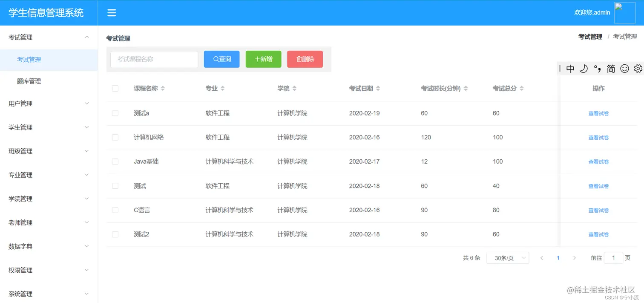Select the 题库管理 submenu item
Image resolution: width=644 pixels, height=303 pixels.
[49, 81]
